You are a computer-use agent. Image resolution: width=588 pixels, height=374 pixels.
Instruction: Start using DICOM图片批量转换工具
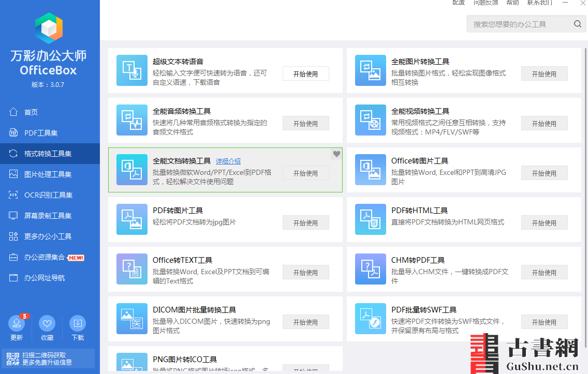coord(305,322)
